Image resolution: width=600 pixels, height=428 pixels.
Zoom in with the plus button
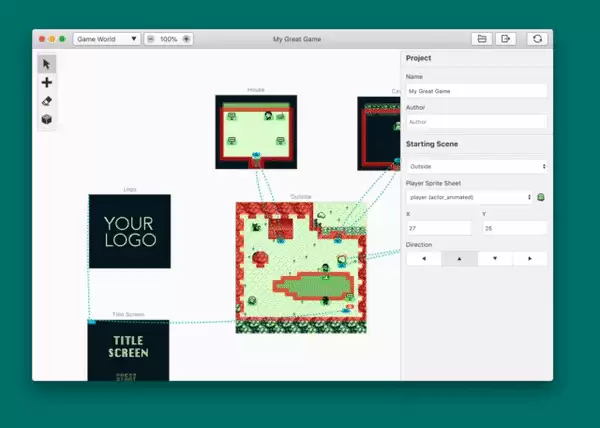[186, 39]
